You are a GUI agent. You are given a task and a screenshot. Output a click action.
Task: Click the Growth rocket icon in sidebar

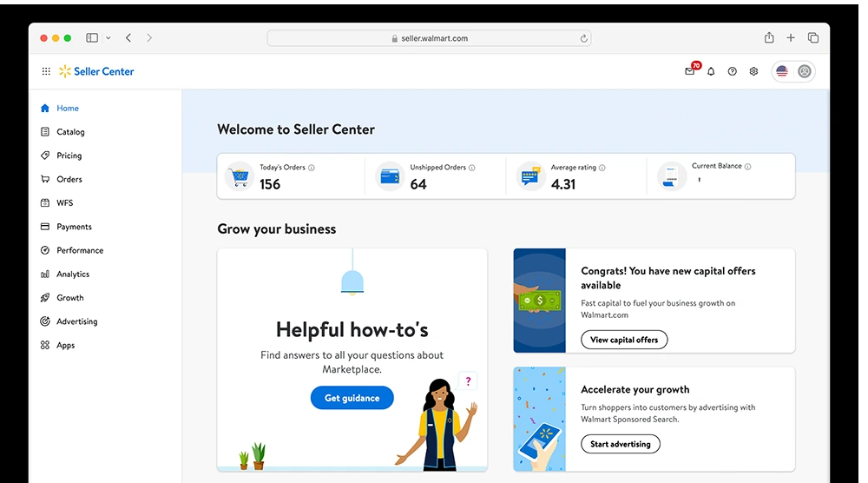tap(45, 297)
